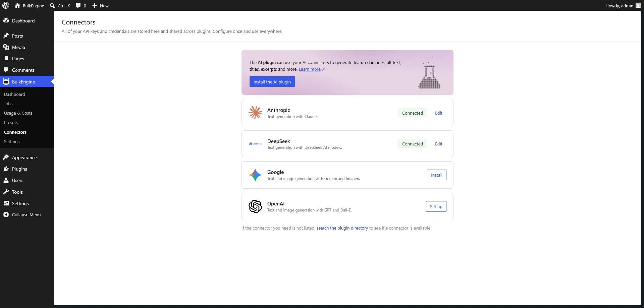Click the admin avatar icon

coord(638,5)
